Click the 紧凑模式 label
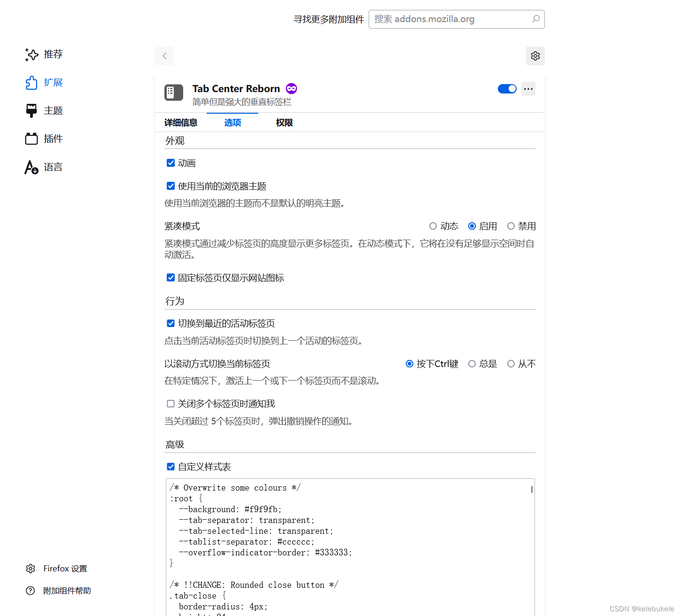This screenshot has width=681, height=616. tap(182, 226)
